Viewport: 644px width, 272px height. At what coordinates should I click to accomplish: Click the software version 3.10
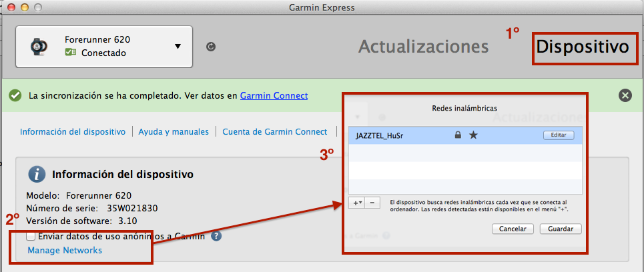pyautogui.click(x=127, y=221)
